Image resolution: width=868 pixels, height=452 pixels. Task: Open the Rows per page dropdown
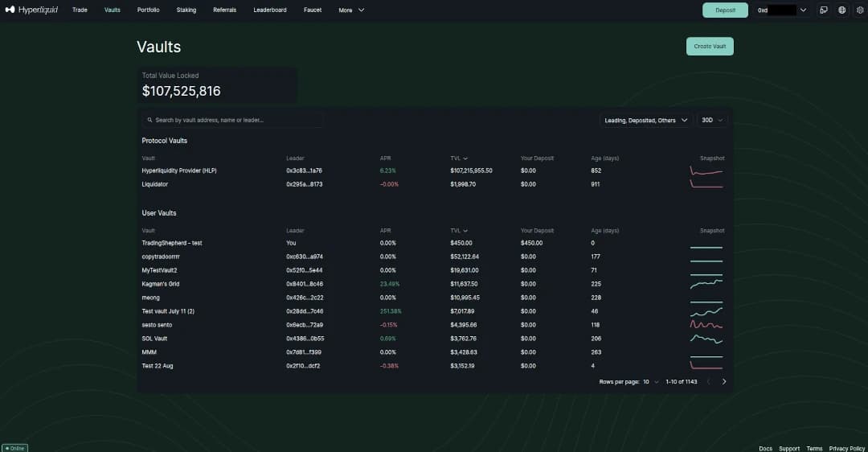tap(650, 382)
